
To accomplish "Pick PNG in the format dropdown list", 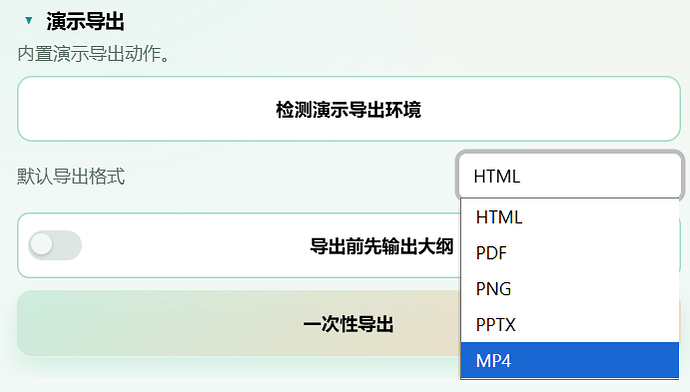I will pos(570,289).
